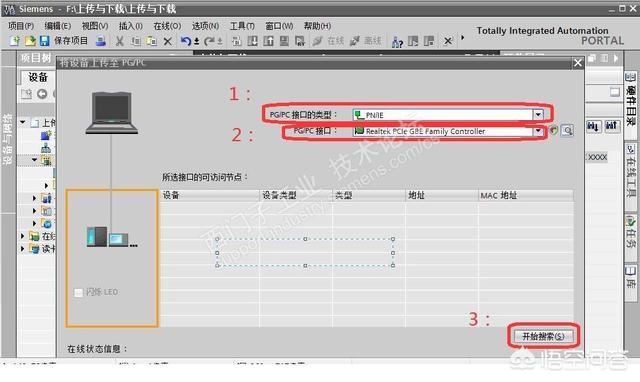The width and height of the screenshot is (640, 382).
Task: Click the upload from device icon
Action: (269, 41)
